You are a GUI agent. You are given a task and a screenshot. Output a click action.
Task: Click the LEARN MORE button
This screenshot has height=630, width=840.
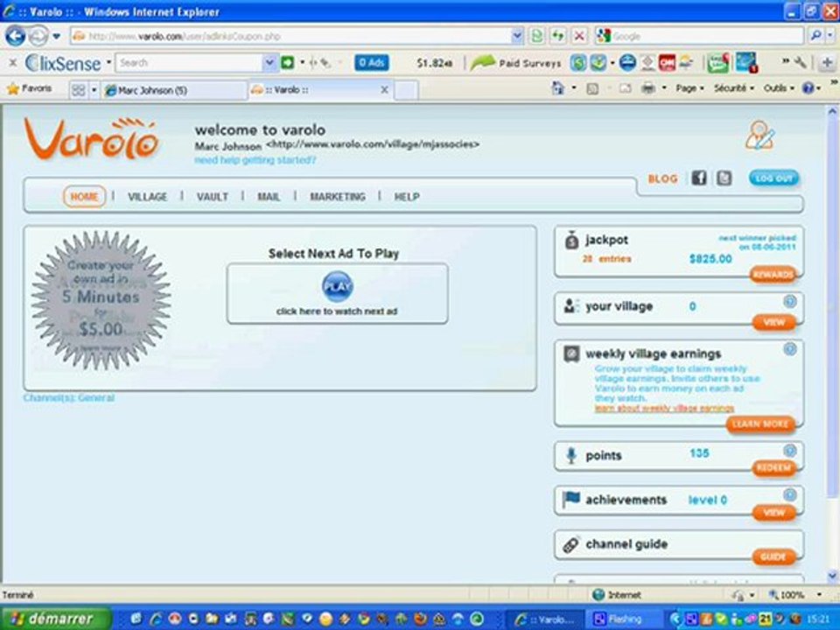point(760,423)
